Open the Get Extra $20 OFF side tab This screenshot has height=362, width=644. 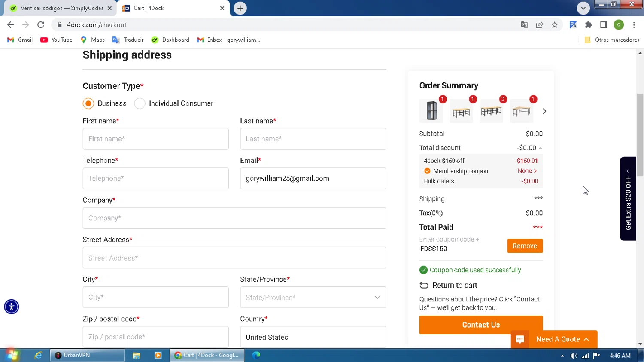pyautogui.click(x=628, y=199)
